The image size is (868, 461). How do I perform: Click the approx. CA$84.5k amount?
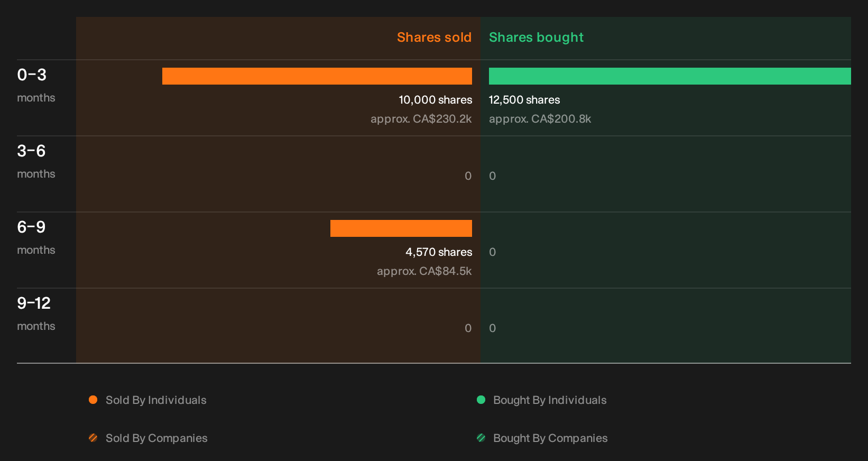(x=424, y=271)
